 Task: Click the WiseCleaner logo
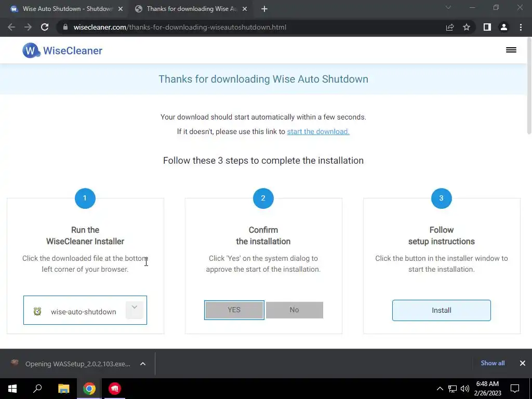[62, 50]
